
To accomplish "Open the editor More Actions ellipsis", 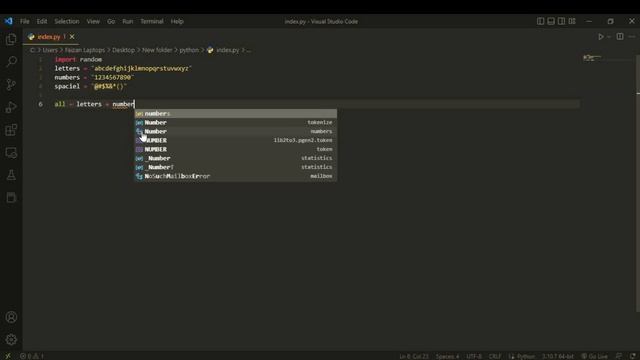I will coord(632,37).
